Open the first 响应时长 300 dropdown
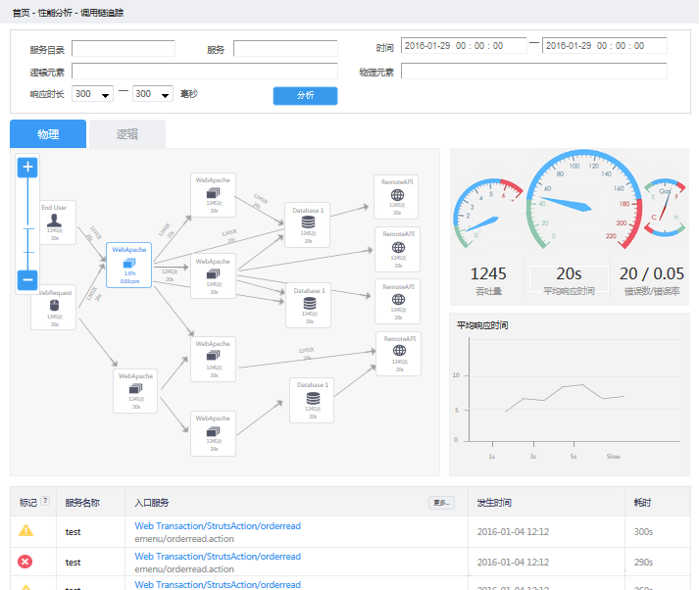This screenshot has width=700, height=590. (92, 94)
